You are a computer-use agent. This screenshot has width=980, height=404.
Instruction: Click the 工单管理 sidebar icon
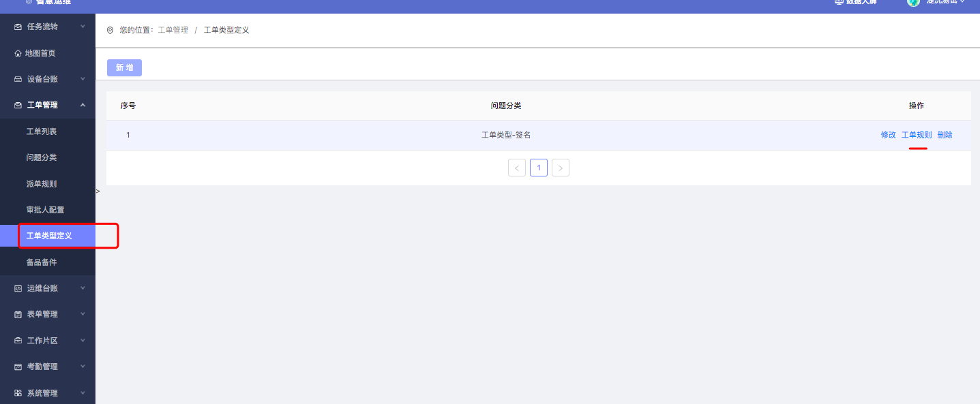(x=18, y=105)
